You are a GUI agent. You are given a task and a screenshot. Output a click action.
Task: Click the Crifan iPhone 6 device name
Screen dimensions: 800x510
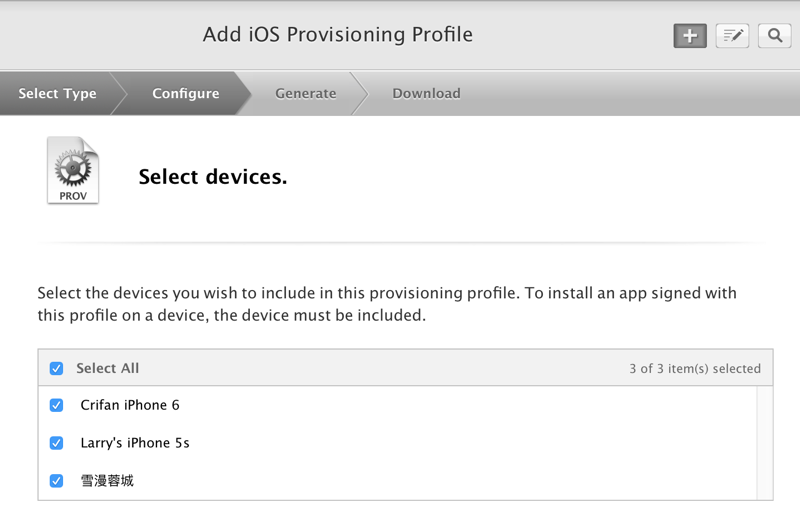tap(130, 406)
